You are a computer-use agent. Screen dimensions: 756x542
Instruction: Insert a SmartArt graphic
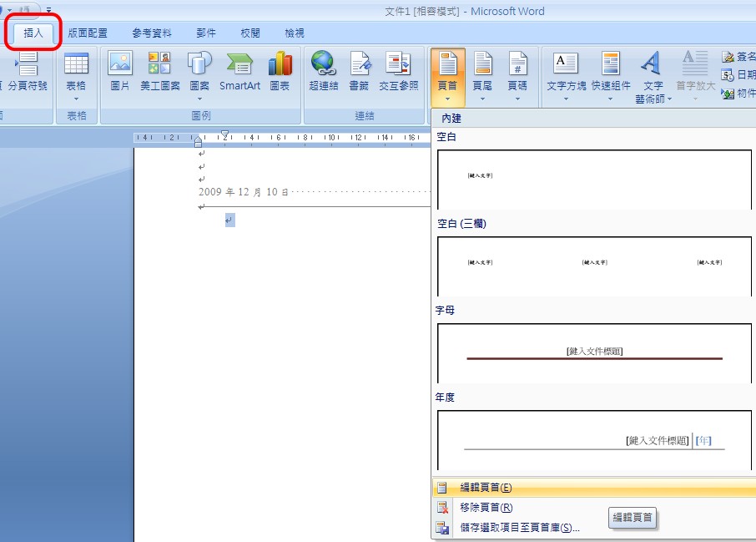(x=239, y=70)
